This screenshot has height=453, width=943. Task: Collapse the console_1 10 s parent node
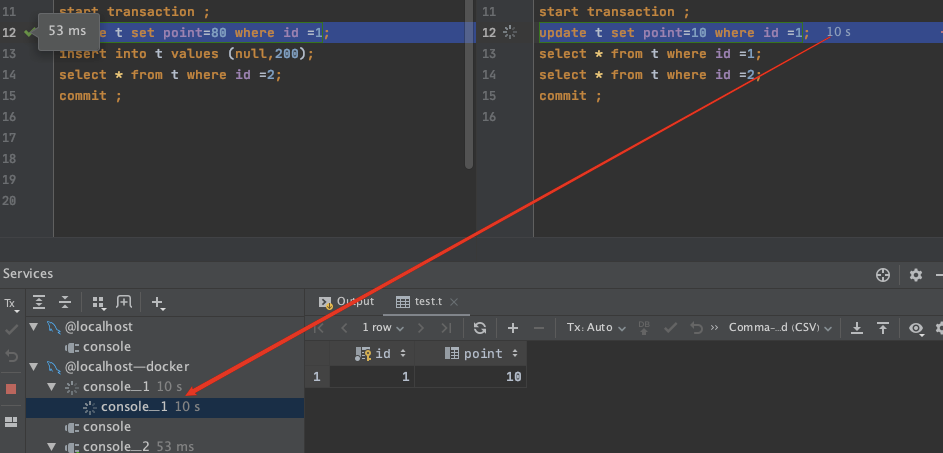click(x=52, y=387)
